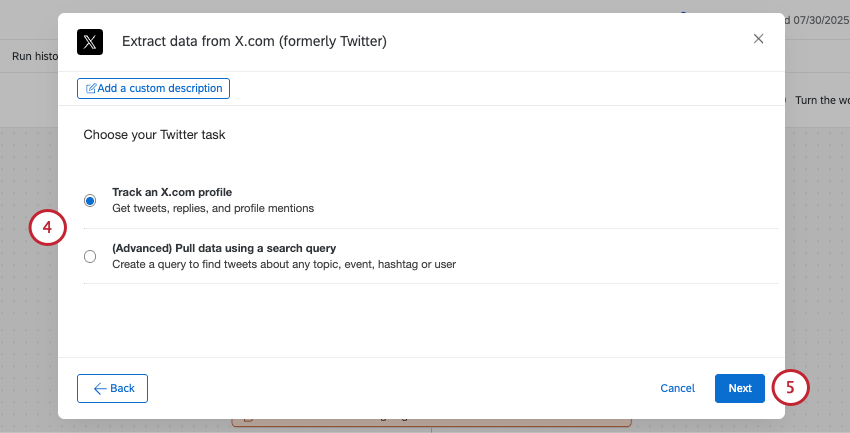
Task: Add a custom description
Action: [x=153, y=88]
